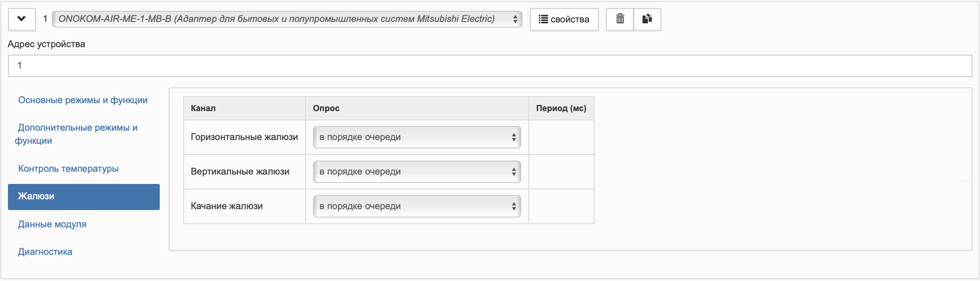Duplicate the device with copy icon
This screenshot has height=281, width=980.
coord(647,19)
